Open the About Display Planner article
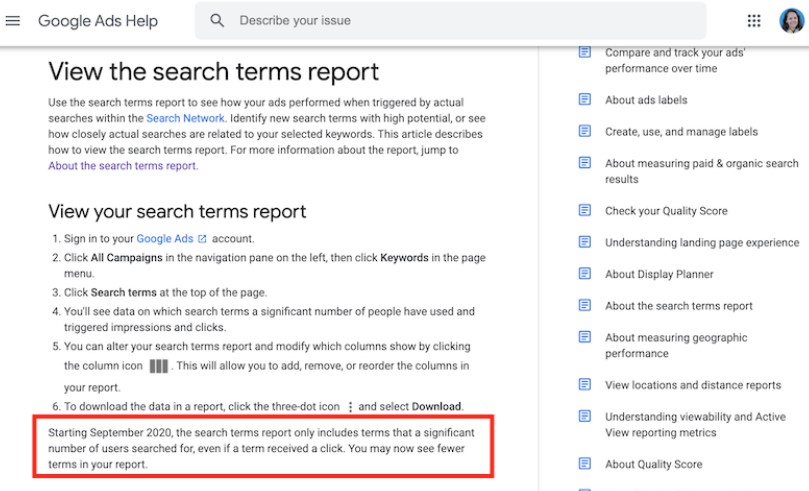This screenshot has height=491, width=809. [659, 274]
